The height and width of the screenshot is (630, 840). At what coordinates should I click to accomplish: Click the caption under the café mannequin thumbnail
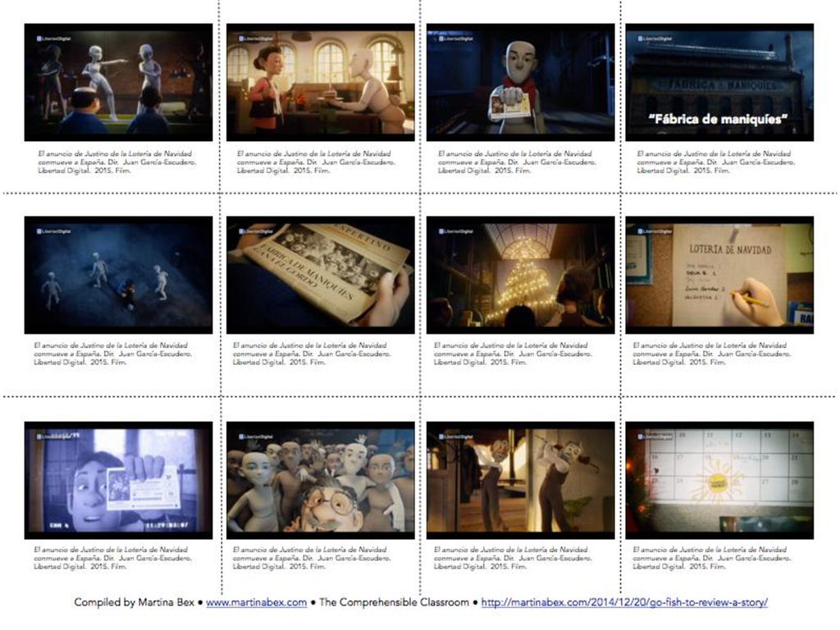316,162
